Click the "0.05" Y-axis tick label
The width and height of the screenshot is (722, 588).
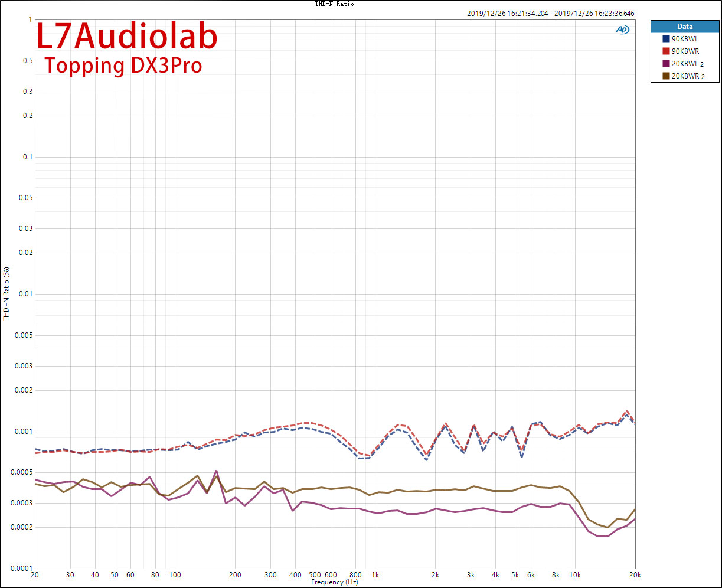(x=25, y=198)
